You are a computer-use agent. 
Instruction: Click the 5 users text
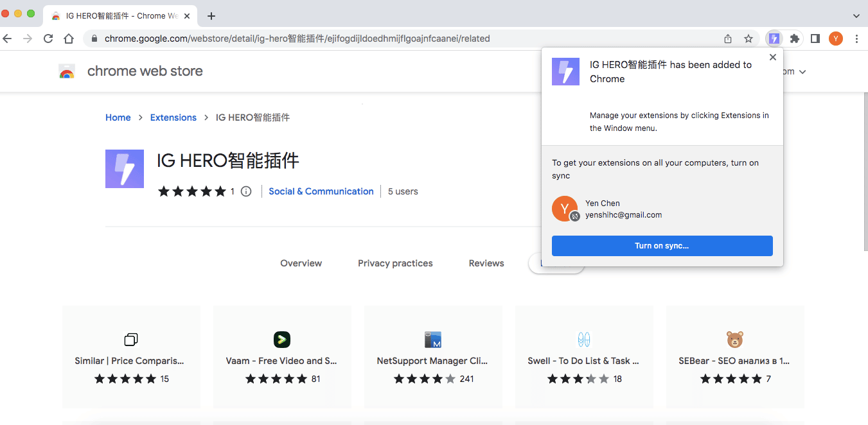403,191
